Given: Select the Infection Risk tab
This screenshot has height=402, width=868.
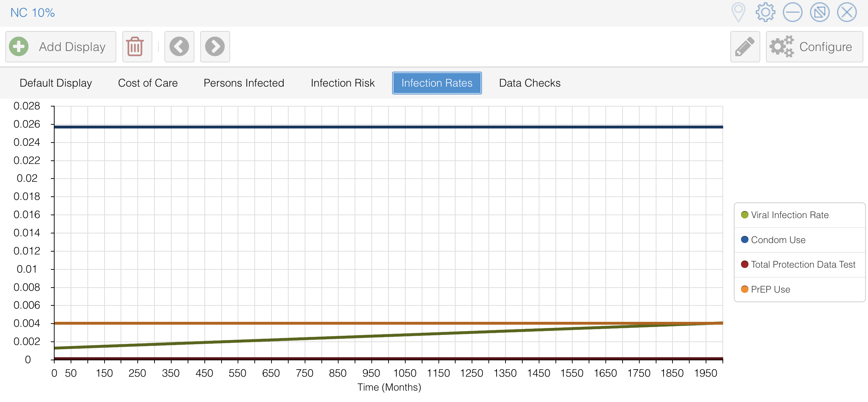Looking at the screenshot, I should click(342, 83).
